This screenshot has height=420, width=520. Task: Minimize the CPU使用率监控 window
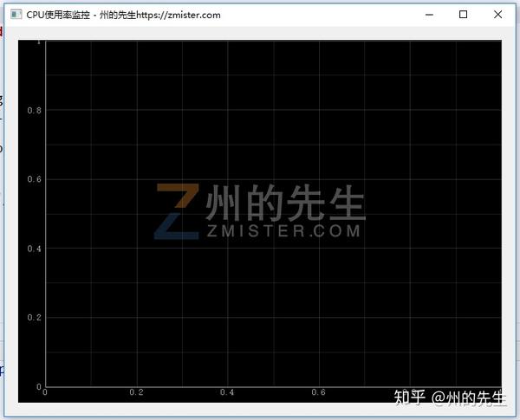(429, 15)
